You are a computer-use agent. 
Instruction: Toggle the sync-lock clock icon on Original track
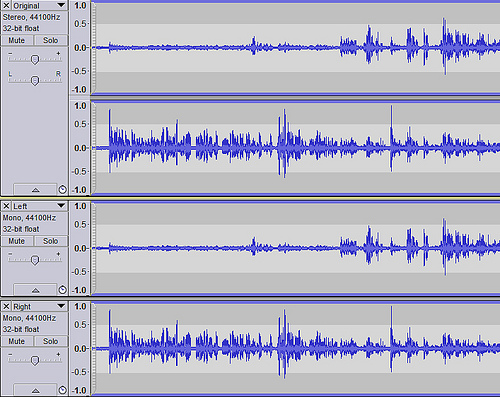[62, 190]
